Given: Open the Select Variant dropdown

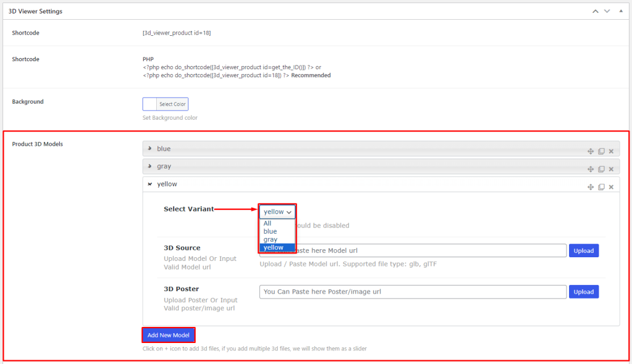Looking at the screenshot, I should (x=277, y=212).
